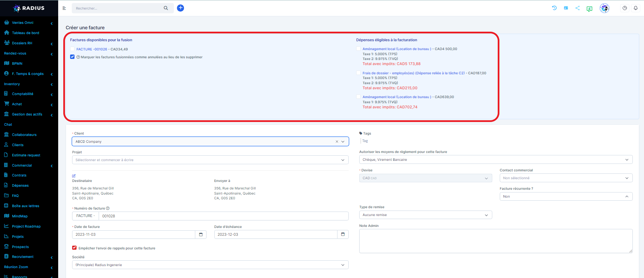Open the Contact commercial dropdown

(566, 178)
